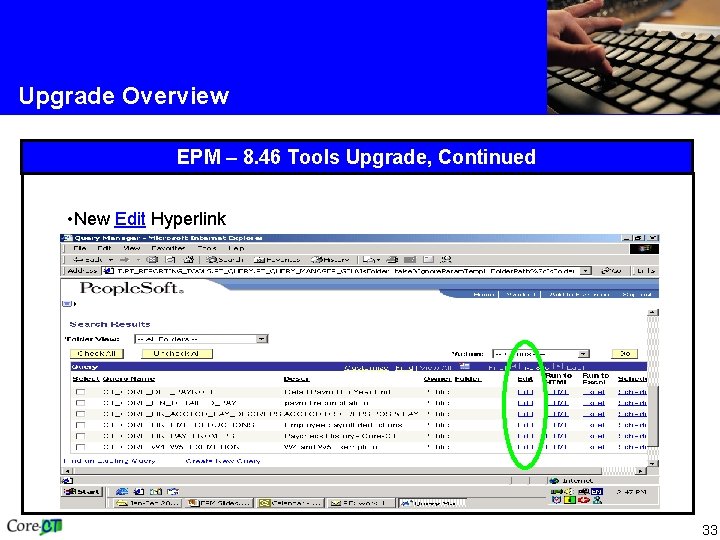Click the next rows arrow in Query header
The height and width of the screenshot is (540, 720).
557,366
